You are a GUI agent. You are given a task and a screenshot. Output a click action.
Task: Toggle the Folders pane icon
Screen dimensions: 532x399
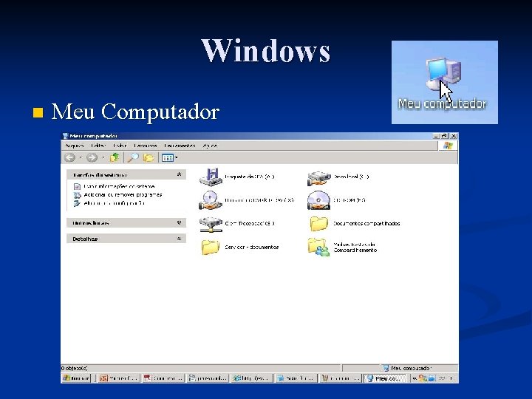tap(149, 157)
